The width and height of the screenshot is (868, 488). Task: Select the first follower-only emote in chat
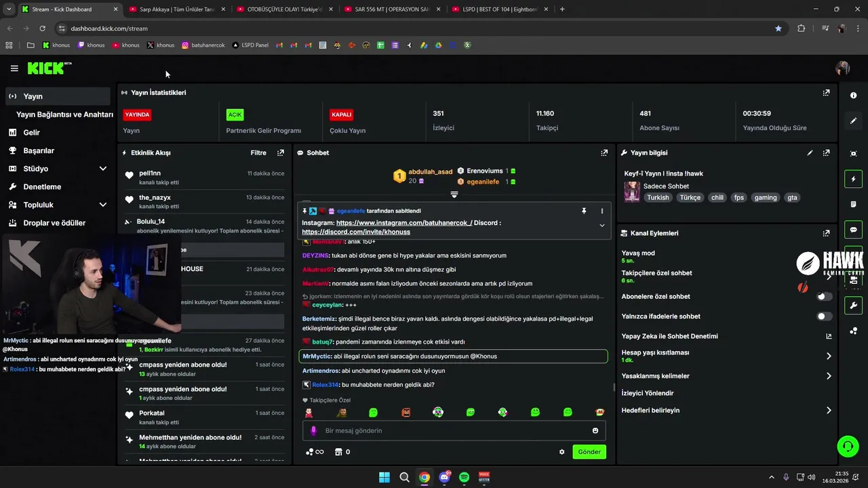pyautogui.click(x=309, y=412)
